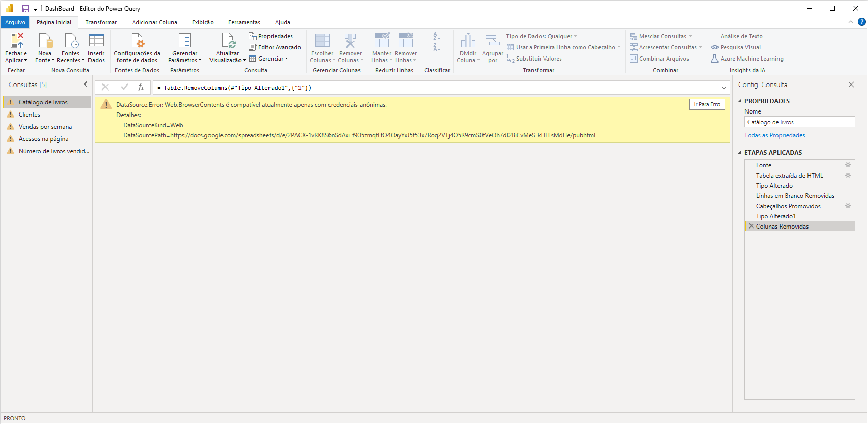Click Remover Colunas icon
Image resolution: width=868 pixels, height=424 pixels.
click(x=350, y=40)
